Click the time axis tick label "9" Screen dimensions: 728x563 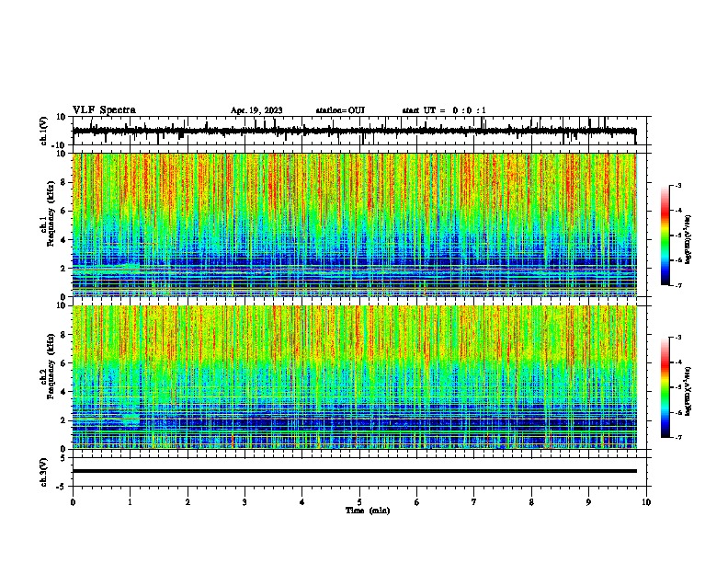(x=588, y=502)
